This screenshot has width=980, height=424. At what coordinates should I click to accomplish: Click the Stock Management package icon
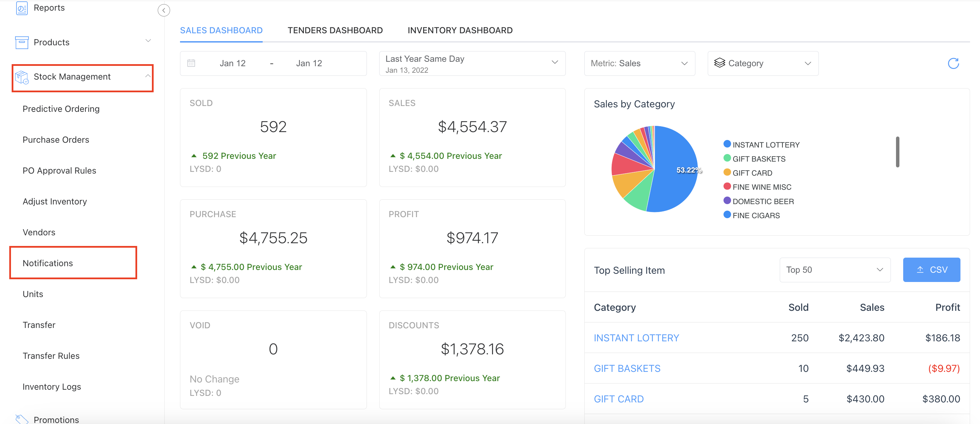tap(22, 77)
